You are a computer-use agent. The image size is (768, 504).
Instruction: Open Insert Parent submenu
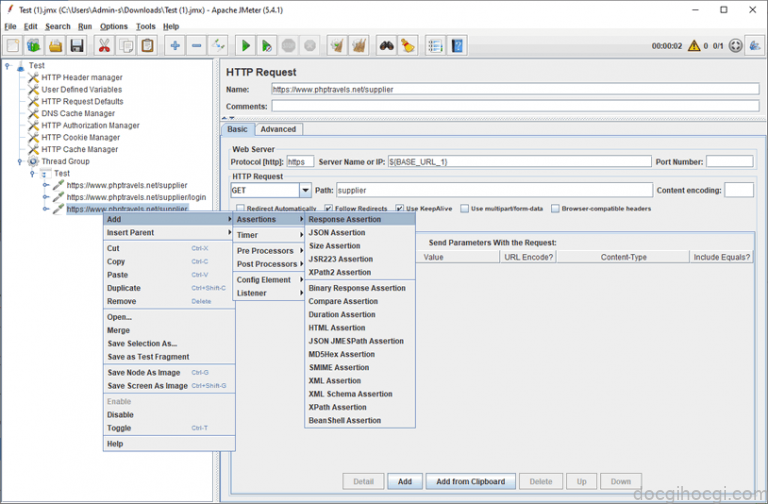point(169,233)
